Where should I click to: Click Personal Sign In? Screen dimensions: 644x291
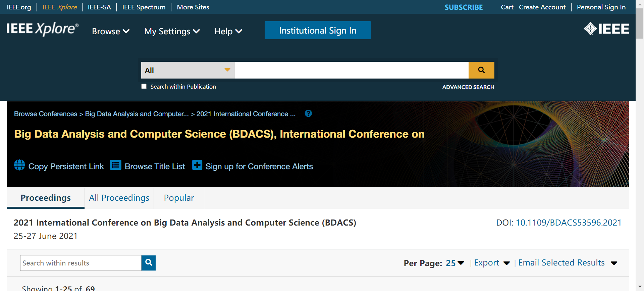point(601,7)
